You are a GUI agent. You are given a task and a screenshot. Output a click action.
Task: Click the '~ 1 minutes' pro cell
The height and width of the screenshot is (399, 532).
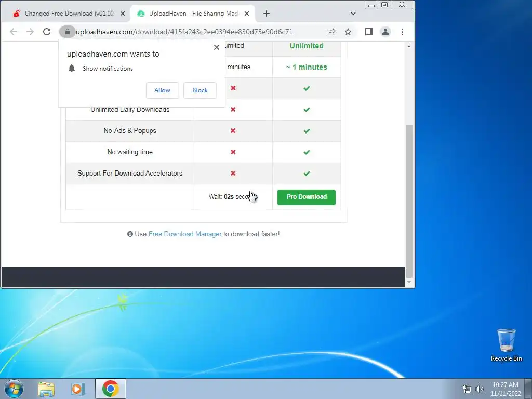(307, 67)
